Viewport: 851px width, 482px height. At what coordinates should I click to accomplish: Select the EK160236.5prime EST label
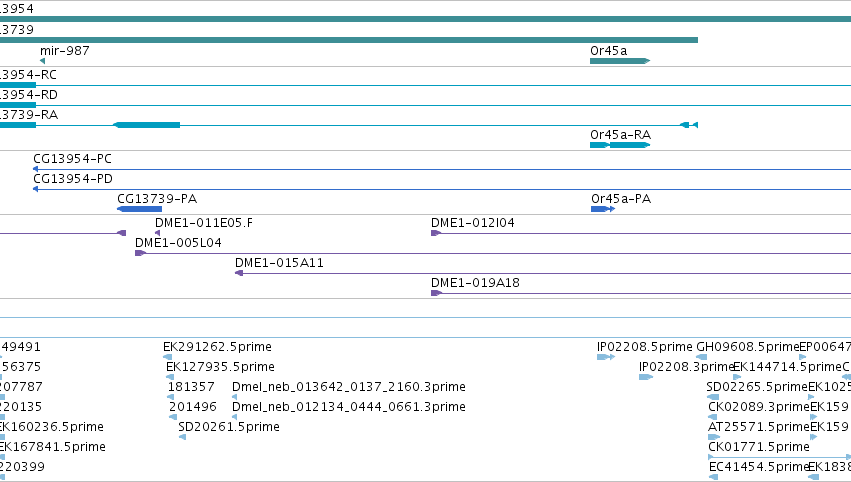point(52,427)
